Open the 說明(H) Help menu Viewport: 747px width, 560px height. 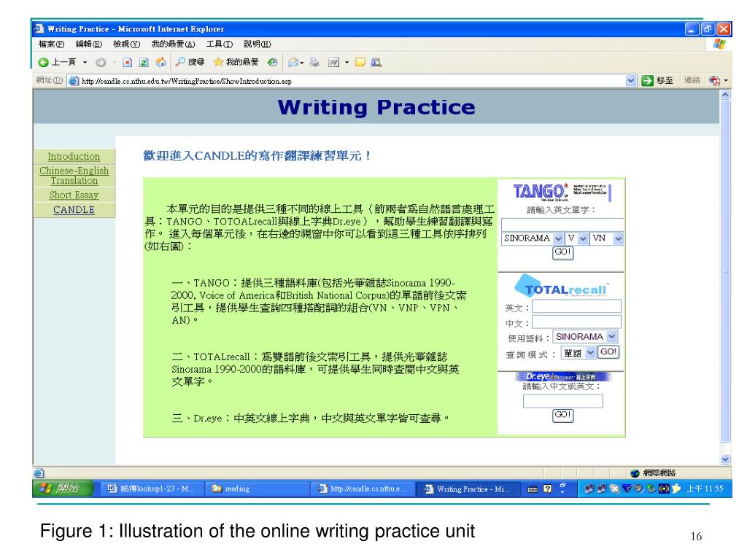(258, 44)
